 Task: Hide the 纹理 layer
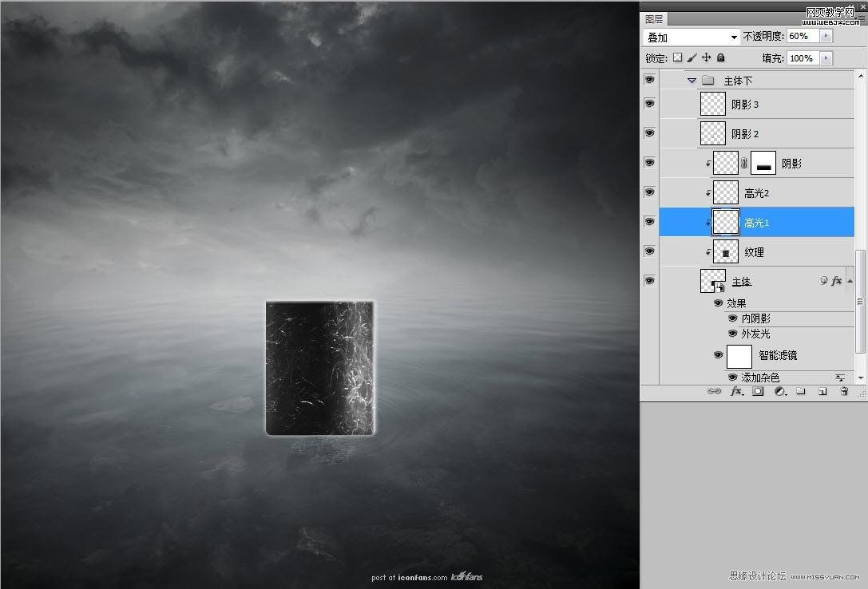[649, 251]
